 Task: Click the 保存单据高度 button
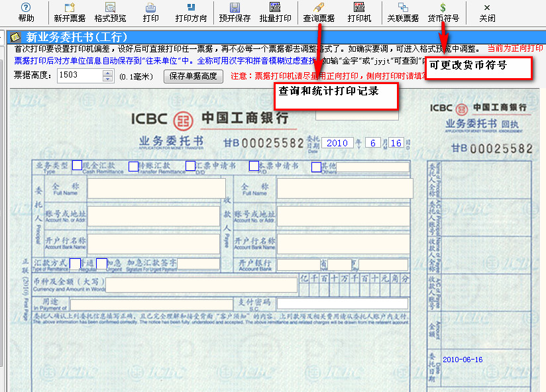(193, 76)
